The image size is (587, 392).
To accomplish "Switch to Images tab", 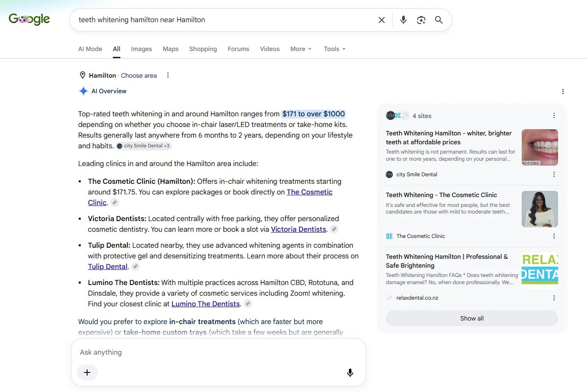I will coord(141,49).
